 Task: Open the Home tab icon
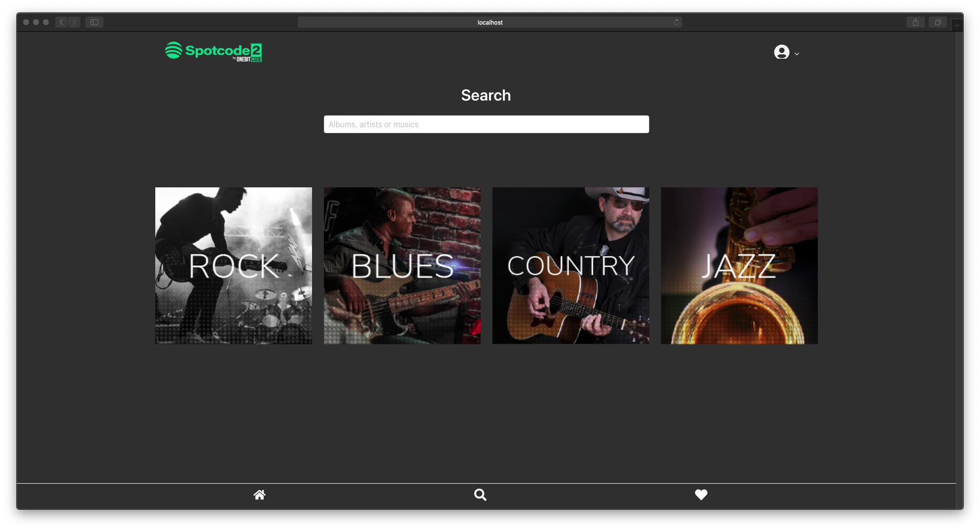click(x=260, y=495)
